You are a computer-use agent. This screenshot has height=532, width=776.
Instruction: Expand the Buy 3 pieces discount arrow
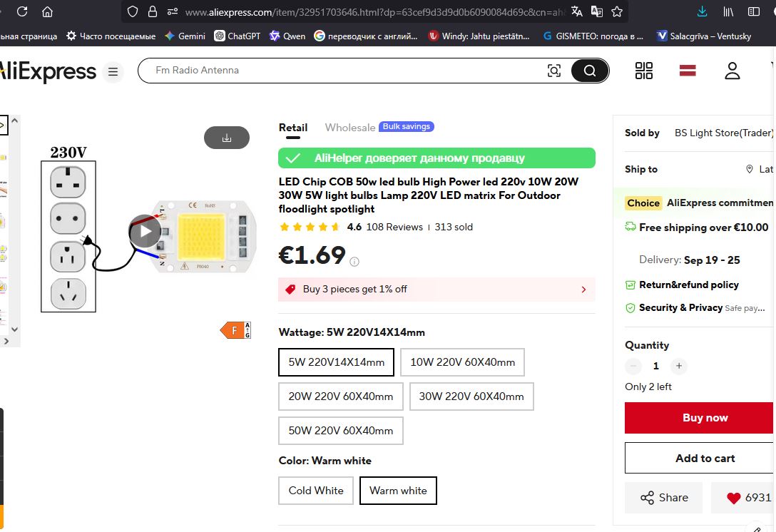(x=583, y=290)
